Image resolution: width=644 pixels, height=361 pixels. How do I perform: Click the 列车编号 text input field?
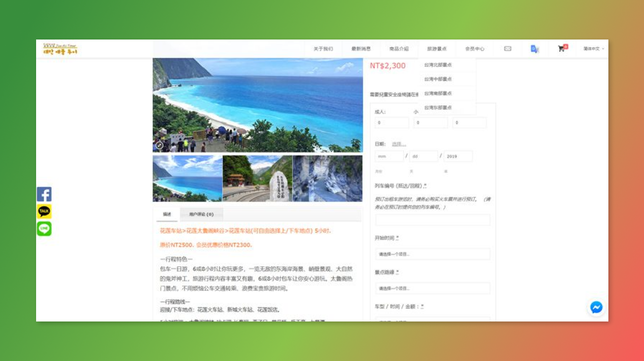pyautogui.click(x=432, y=220)
